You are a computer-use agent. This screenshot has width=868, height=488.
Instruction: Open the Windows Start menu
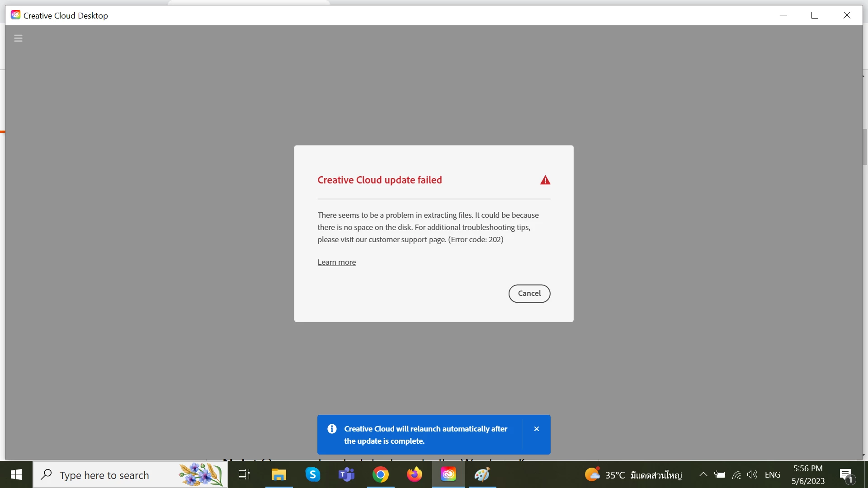point(16,474)
